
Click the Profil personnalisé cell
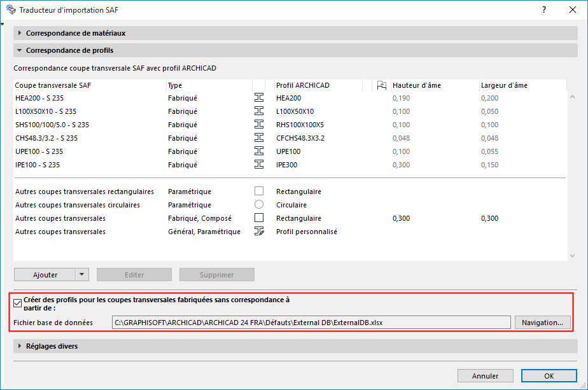coord(307,232)
